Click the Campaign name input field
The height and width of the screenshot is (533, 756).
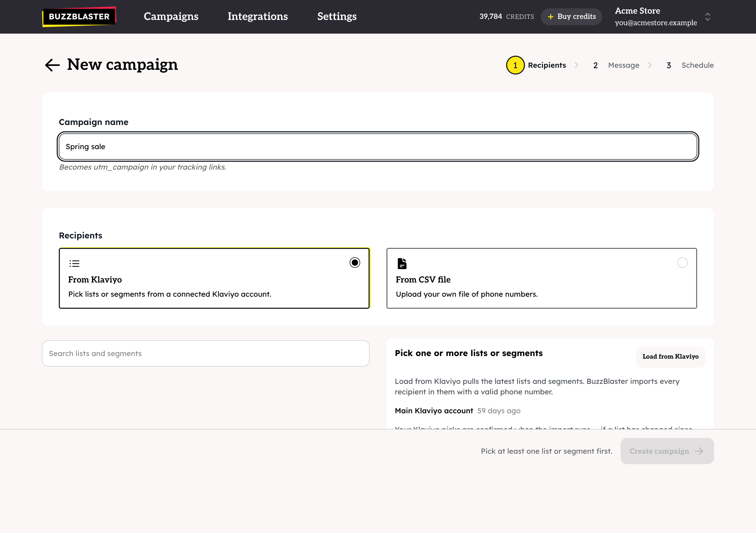(378, 147)
